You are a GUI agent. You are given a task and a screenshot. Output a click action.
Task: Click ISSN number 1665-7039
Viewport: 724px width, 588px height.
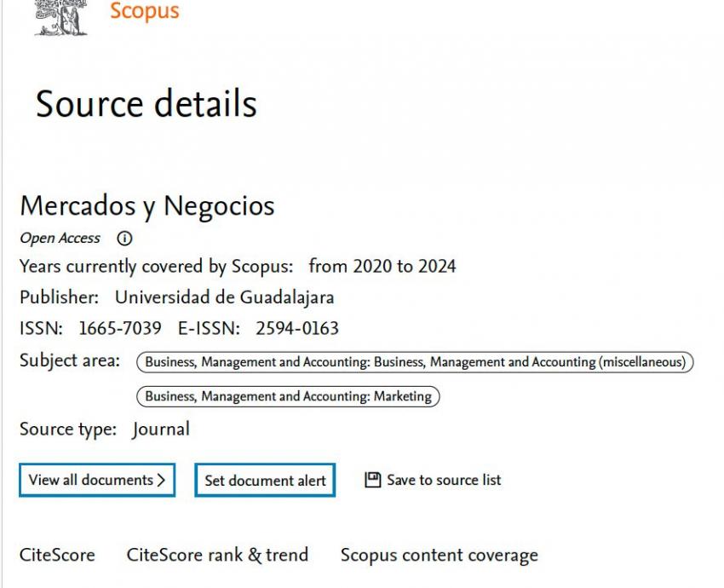click(x=120, y=328)
